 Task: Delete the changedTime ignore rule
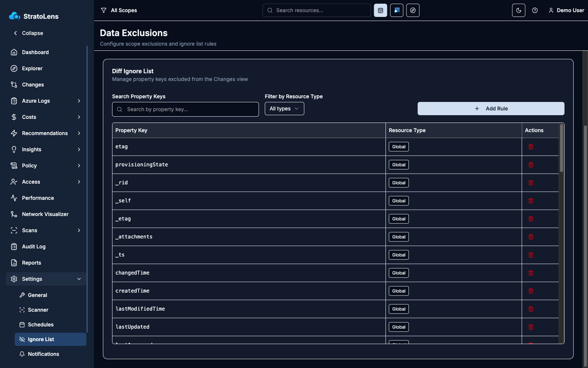(531, 273)
